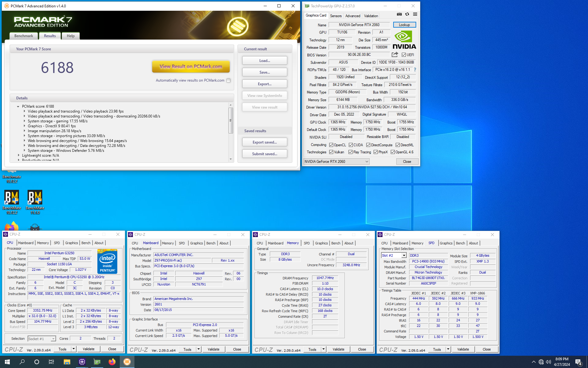Toggle the DirectML checkbox

(x=398, y=145)
